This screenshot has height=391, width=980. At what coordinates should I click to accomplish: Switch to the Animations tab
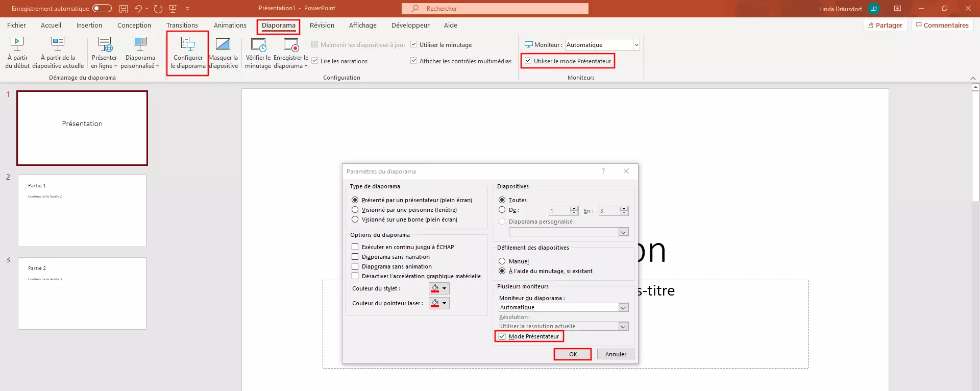(230, 25)
